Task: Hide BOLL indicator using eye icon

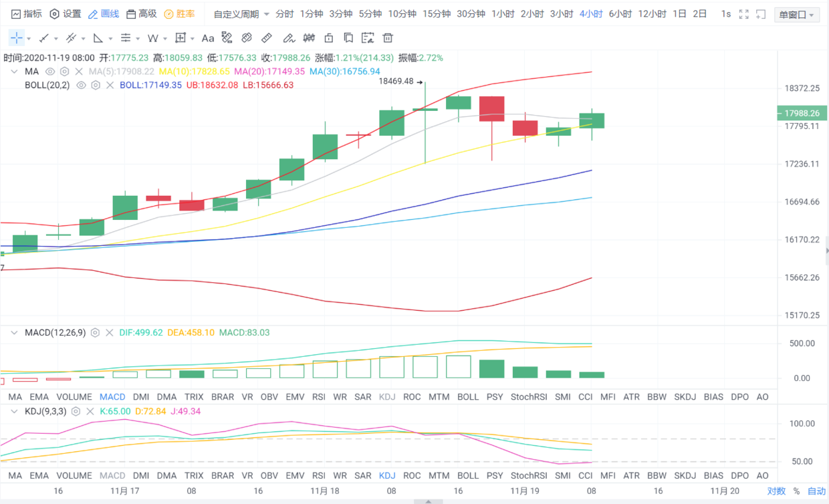Action: (81, 85)
